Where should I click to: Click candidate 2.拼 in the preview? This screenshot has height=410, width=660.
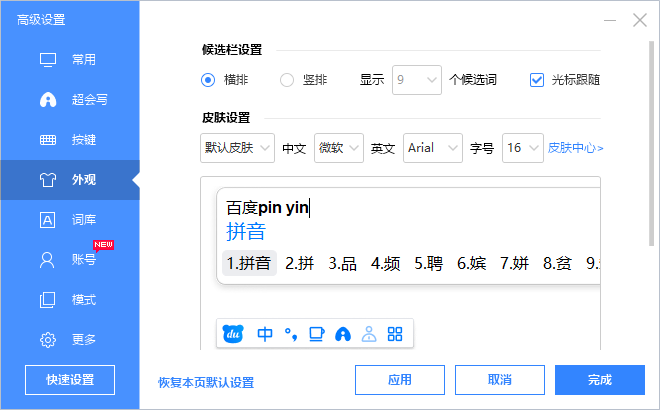pos(300,264)
